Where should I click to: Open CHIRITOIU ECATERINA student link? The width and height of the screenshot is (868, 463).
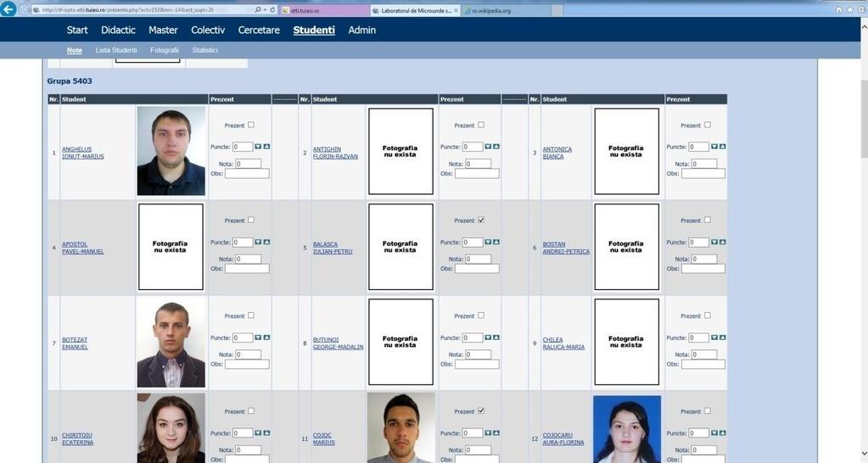pyautogui.click(x=77, y=439)
